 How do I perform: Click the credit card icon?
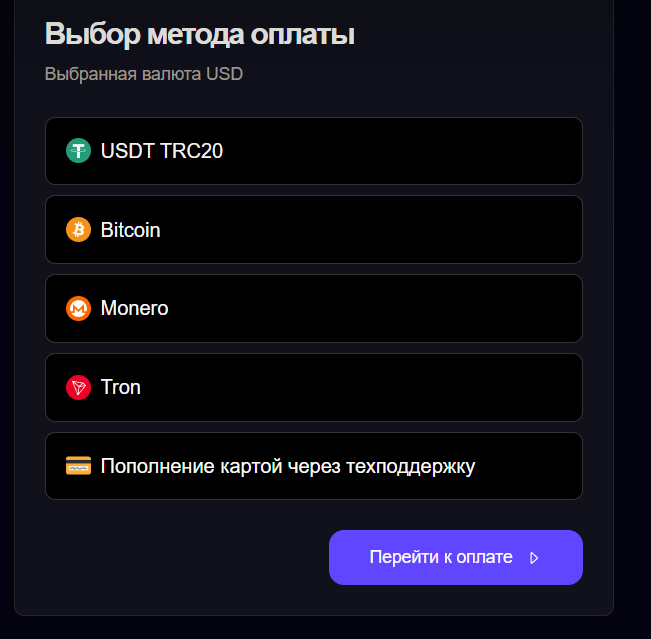click(x=78, y=466)
